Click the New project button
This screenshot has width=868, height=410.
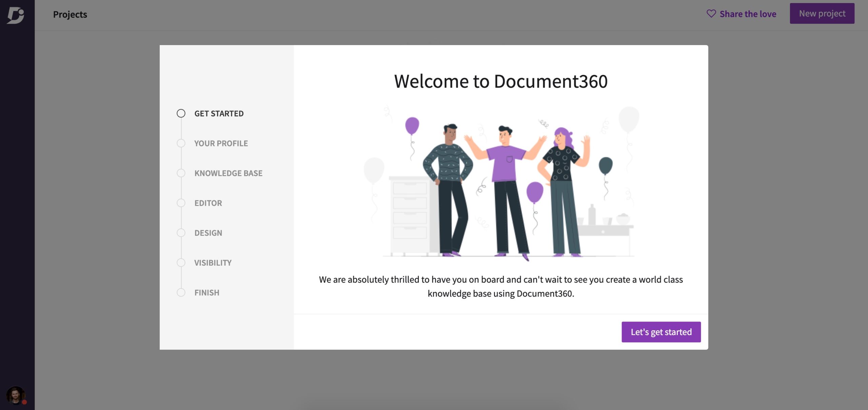pos(822,14)
